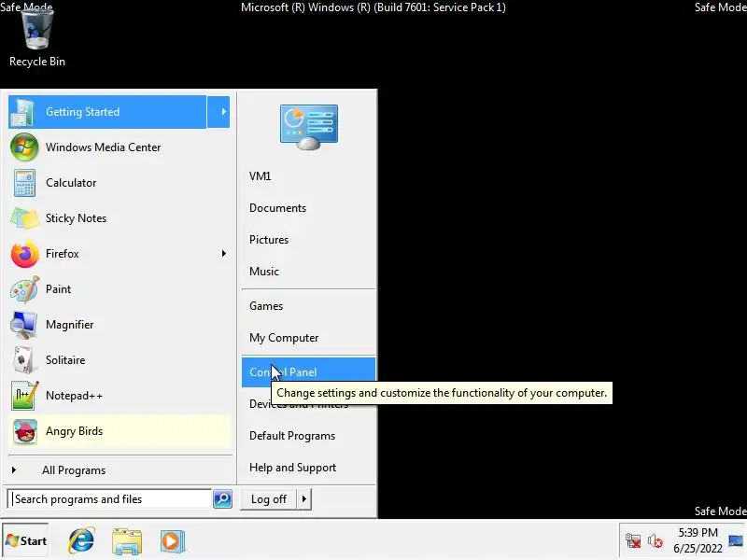Click the Control Panel picture at menu top
Screen dimensions: 747x560
(309, 127)
